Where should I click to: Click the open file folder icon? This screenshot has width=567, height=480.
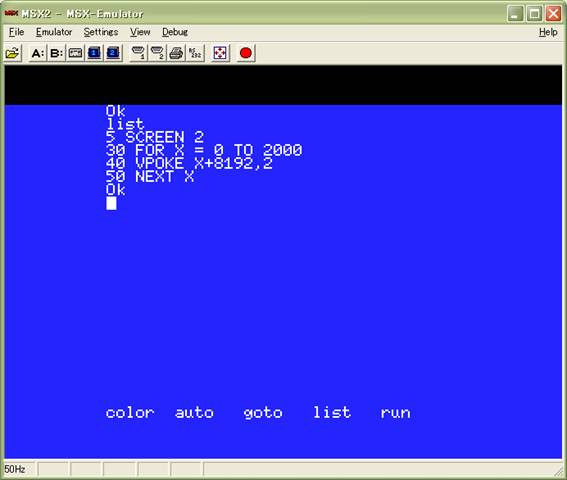click(x=13, y=53)
